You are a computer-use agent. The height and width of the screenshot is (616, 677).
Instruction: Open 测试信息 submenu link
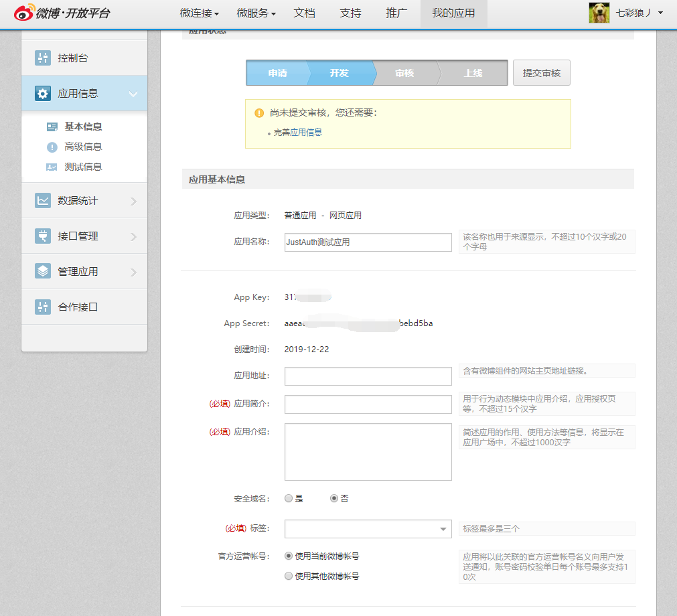pos(83,167)
